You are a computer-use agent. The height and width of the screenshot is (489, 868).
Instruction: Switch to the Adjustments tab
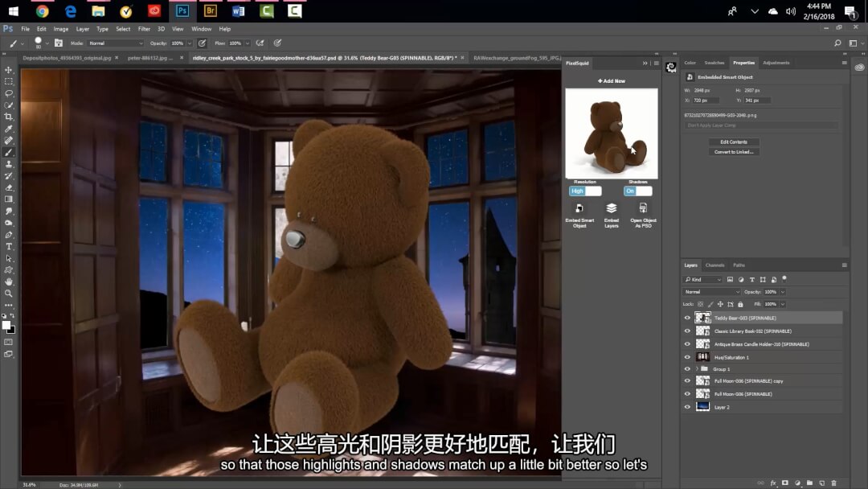pos(776,63)
